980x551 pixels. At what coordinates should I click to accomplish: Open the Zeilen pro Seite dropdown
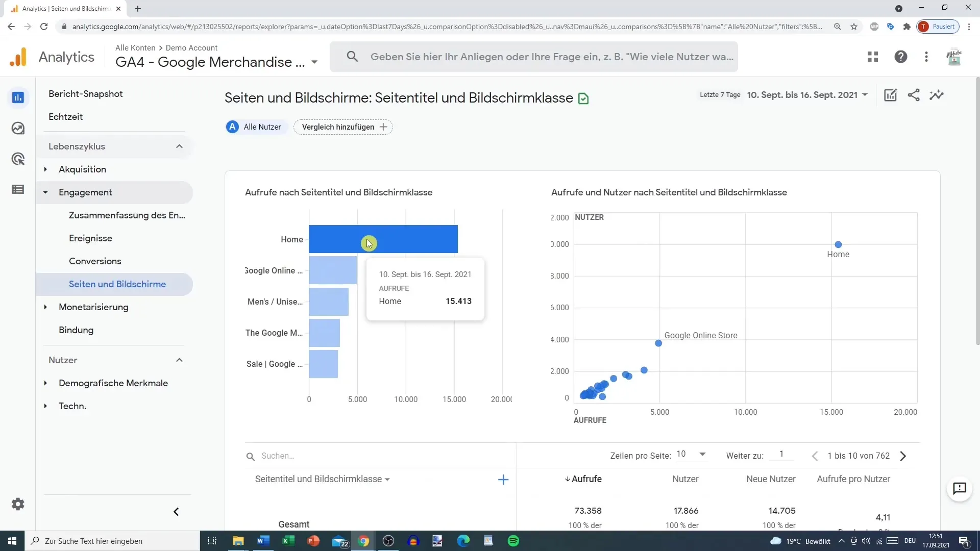(692, 454)
